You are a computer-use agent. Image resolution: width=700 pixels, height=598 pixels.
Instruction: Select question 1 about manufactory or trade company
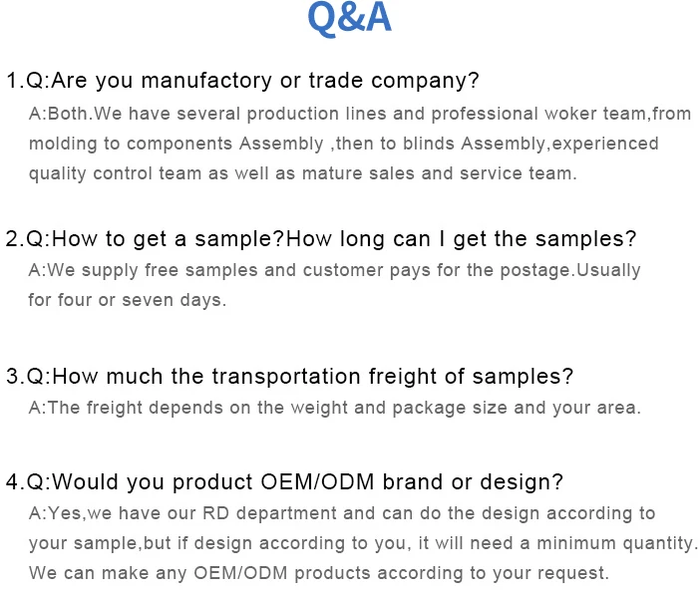click(242, 81)
